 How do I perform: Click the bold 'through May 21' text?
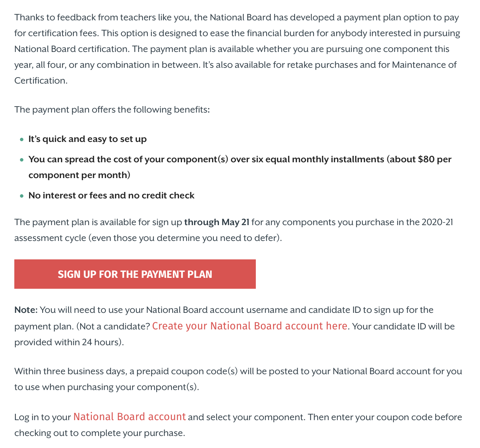tap(217, 222)
